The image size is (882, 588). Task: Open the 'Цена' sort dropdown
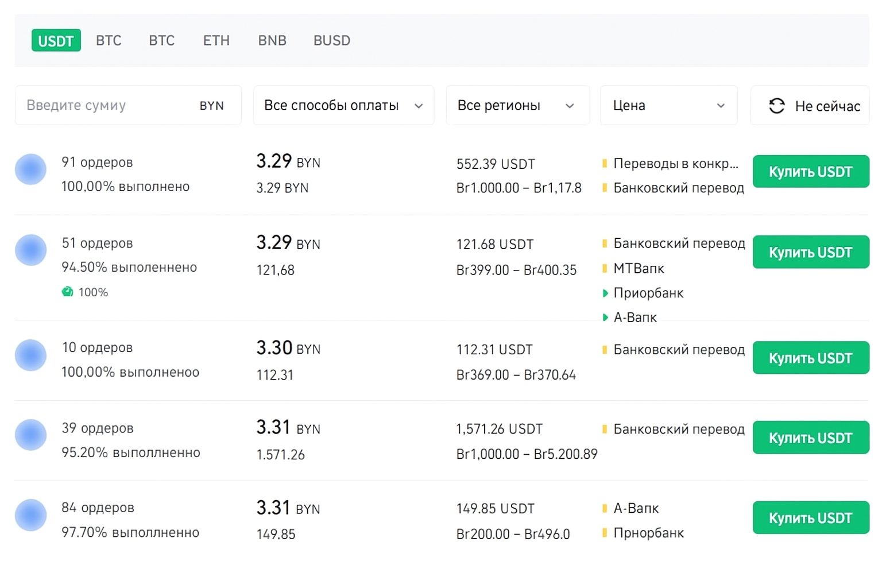[669, 105]
